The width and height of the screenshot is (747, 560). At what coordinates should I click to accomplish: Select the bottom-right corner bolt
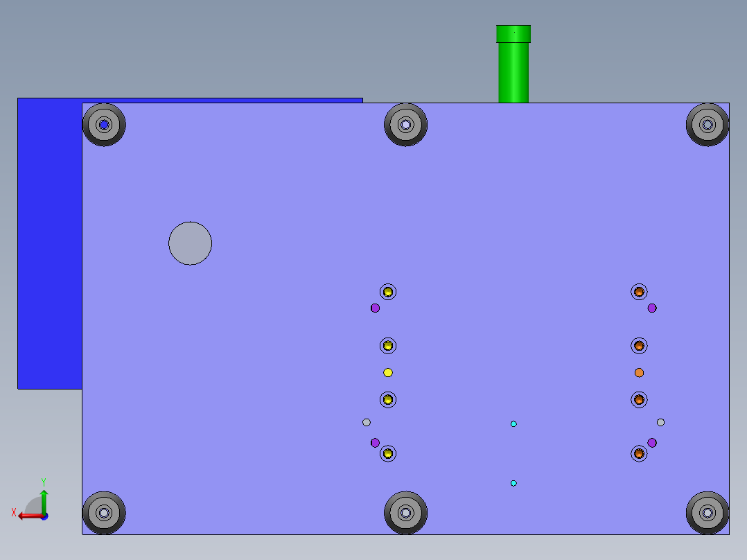pyautogui.click(x=708, y=513)
